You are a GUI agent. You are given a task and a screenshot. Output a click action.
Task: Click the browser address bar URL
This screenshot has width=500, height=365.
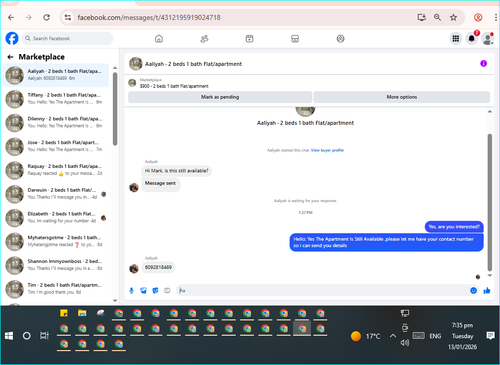pos(149,17)
